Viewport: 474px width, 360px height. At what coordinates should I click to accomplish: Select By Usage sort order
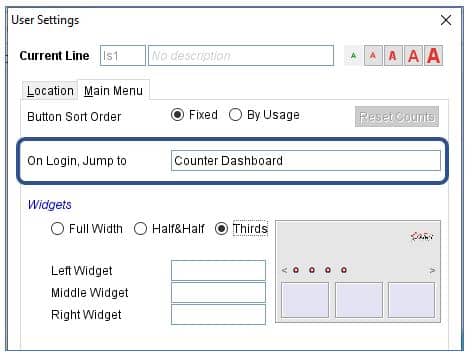click(264, 115)
